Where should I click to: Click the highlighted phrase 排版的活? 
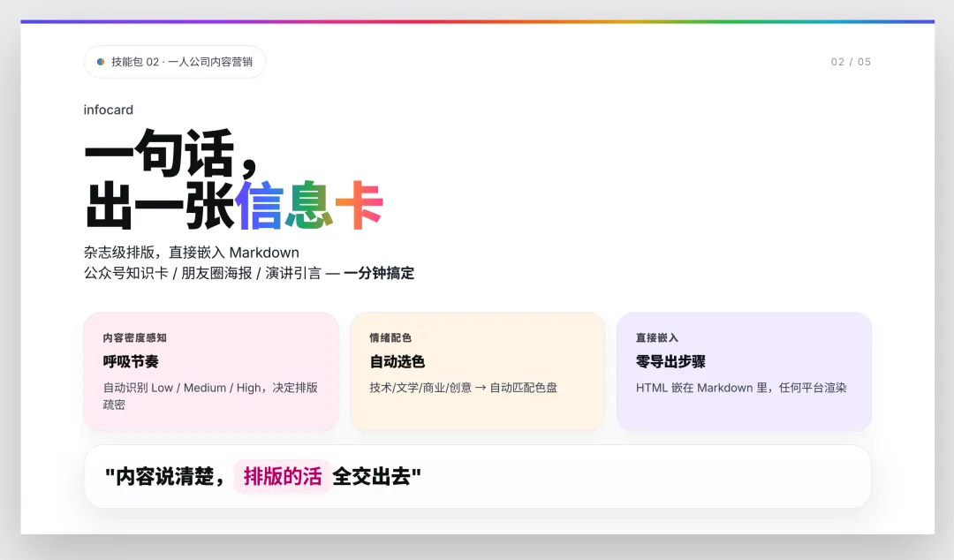[x=282, y=476]
